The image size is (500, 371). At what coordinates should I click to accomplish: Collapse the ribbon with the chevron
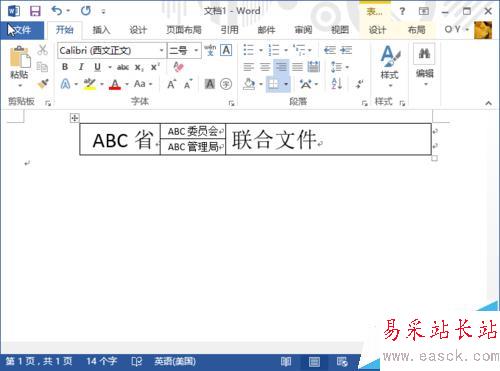click(x=488, y=103)
